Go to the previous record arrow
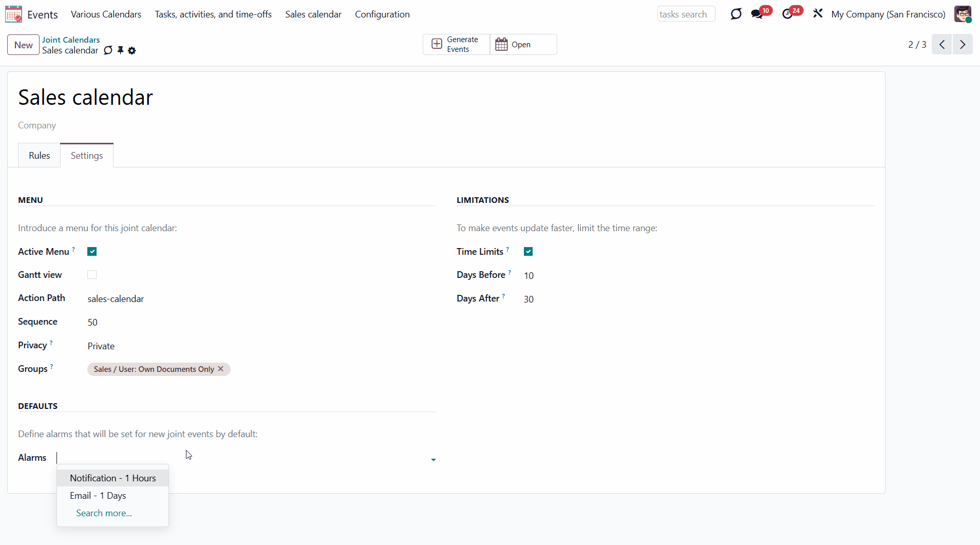This screenshot has width=980, height=545. 942,45
